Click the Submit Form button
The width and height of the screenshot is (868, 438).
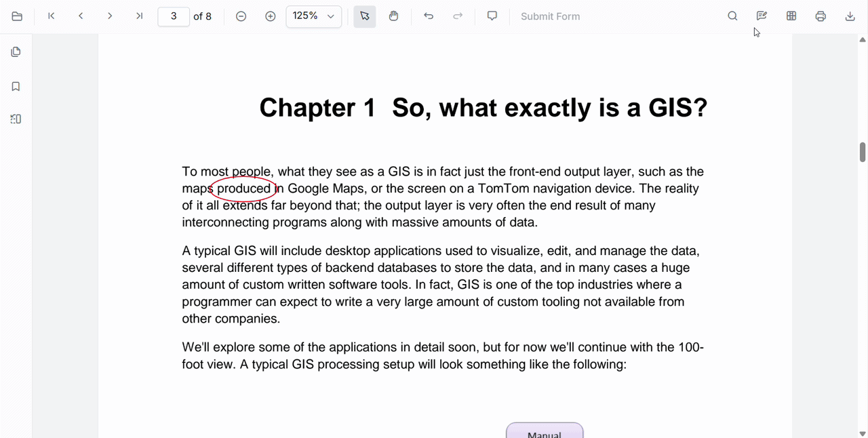pos(551,16)
